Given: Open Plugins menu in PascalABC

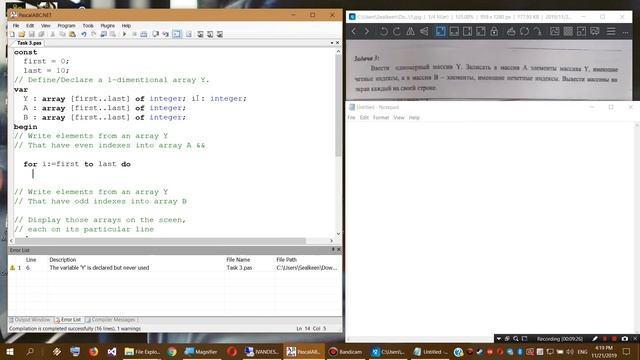Looking at the screenshot, I should point(107,25).
